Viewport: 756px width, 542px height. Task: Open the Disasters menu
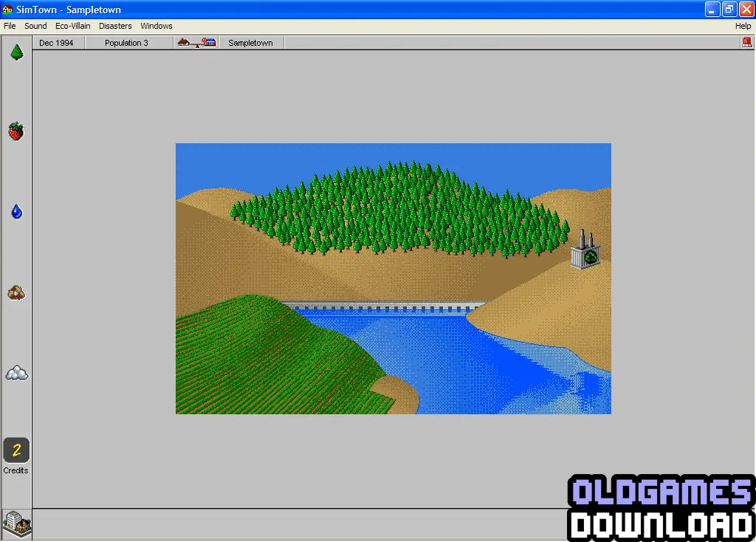tap(115, 26)
